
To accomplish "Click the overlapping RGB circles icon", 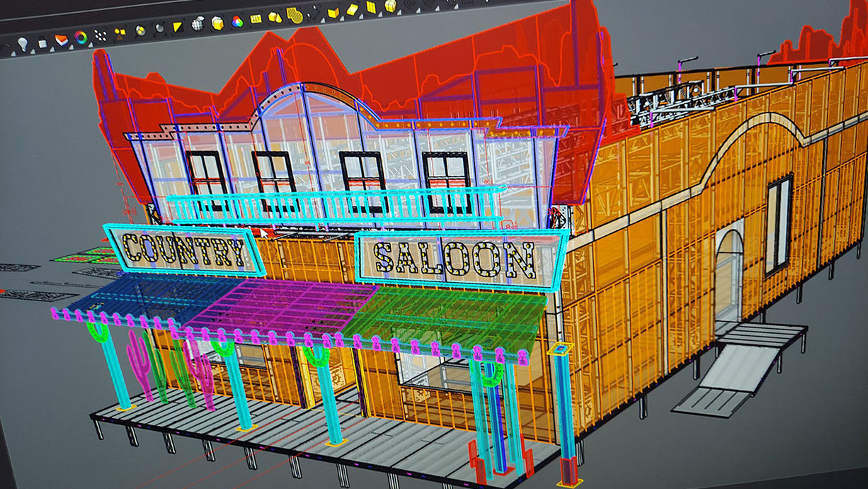I will click(x=237, y=21).
